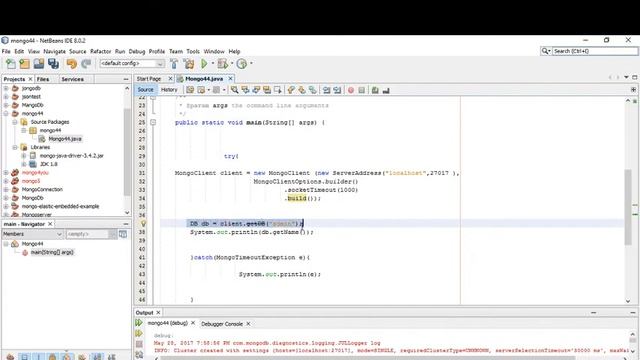Image resolution: width=640 pixels, height=360 pixels.
Task: Select Mongo44.java in the Projects tree
Action: click(65, 139)
